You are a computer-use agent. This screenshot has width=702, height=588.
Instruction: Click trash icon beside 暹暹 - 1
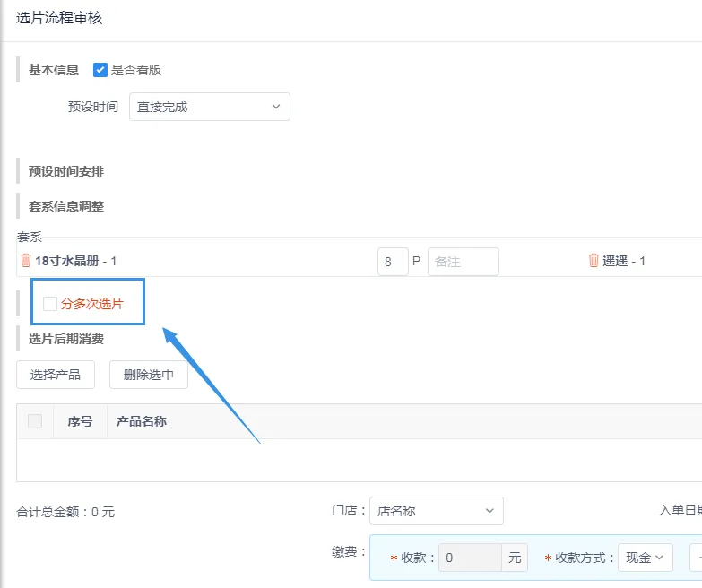click(594, 261)
